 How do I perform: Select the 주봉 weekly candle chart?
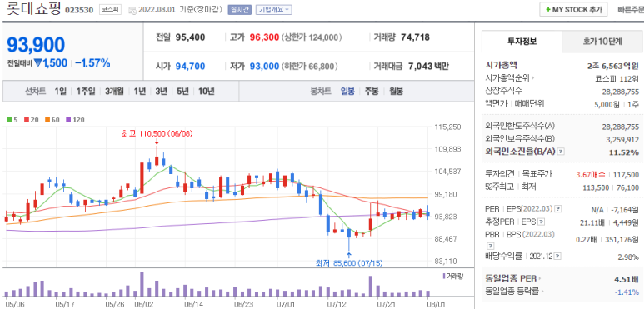(x=372, y=91)
